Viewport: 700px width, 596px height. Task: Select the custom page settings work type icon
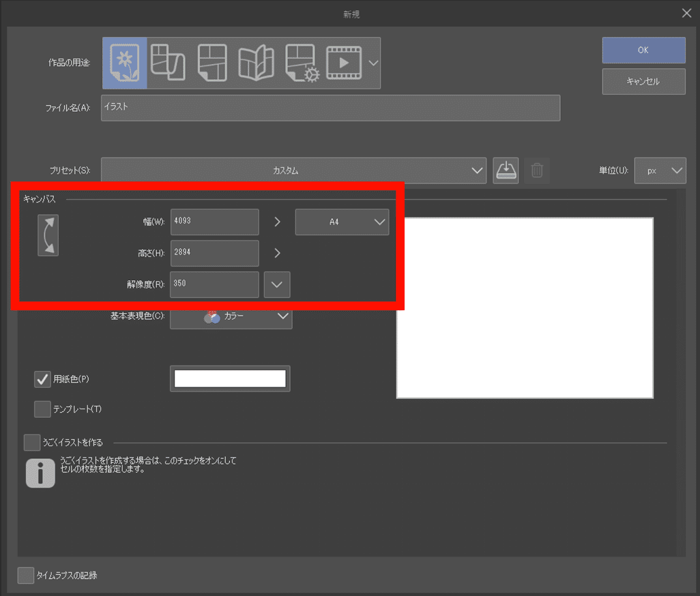click(x=302, y=63)
